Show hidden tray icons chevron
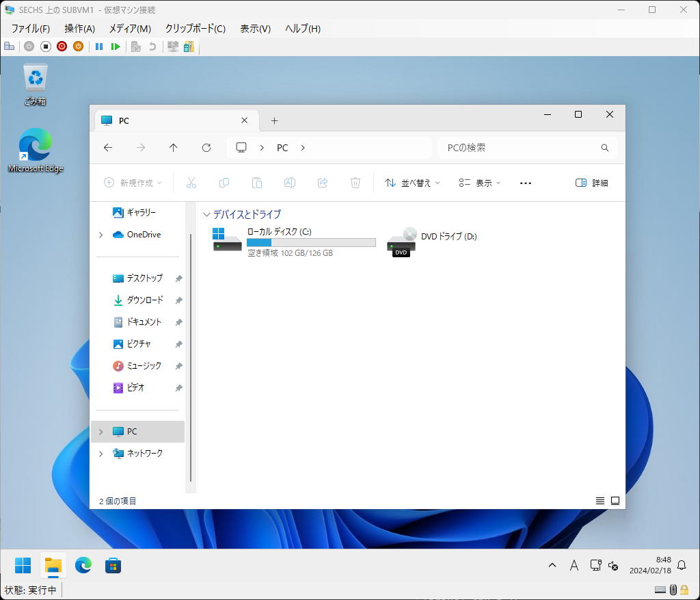This screenshot has width=700, height=600. (x=552, y=565)
